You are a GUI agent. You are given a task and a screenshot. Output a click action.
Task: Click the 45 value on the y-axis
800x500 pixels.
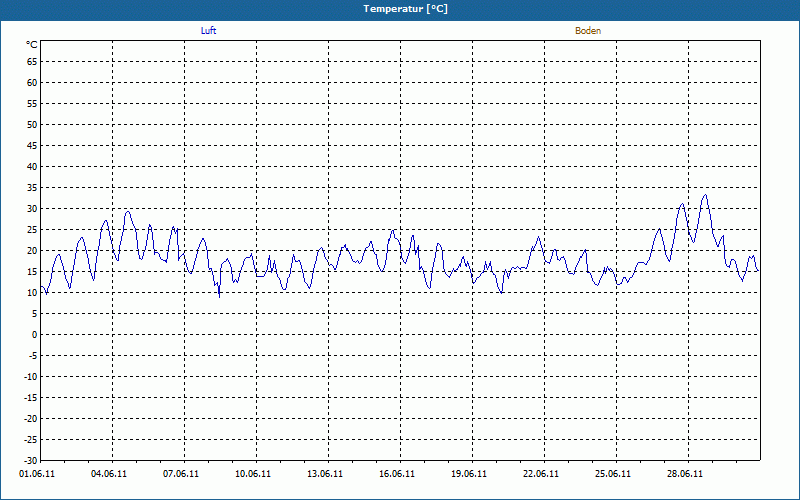coord(32,146)
